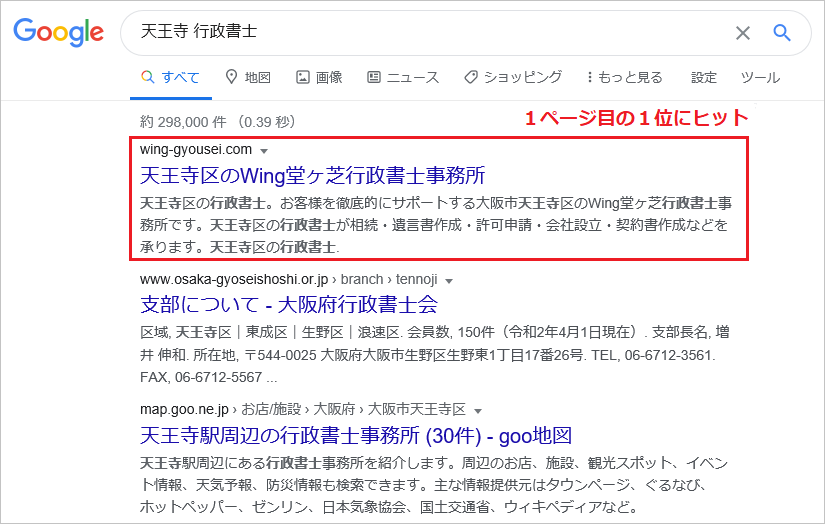This screenshot has width=825, height=524.
Task: Click the Google logo
Action: 58,33
